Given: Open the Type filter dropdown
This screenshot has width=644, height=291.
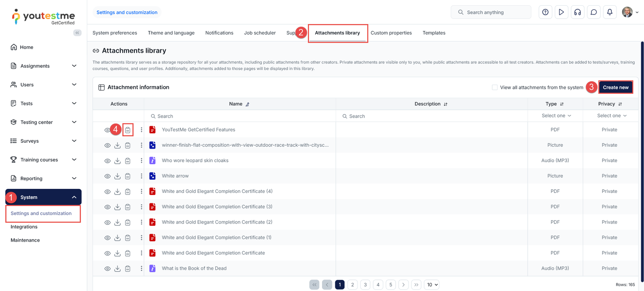Looking at the screenshot, I should coord(556,116).
